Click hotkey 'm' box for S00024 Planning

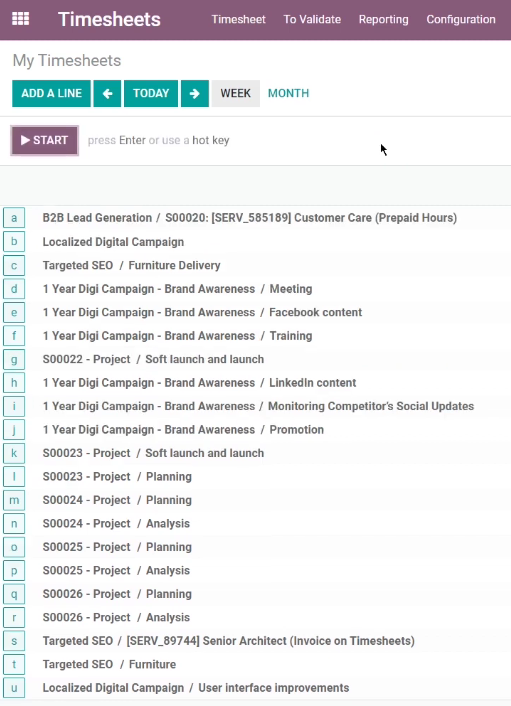click(14, 500)
